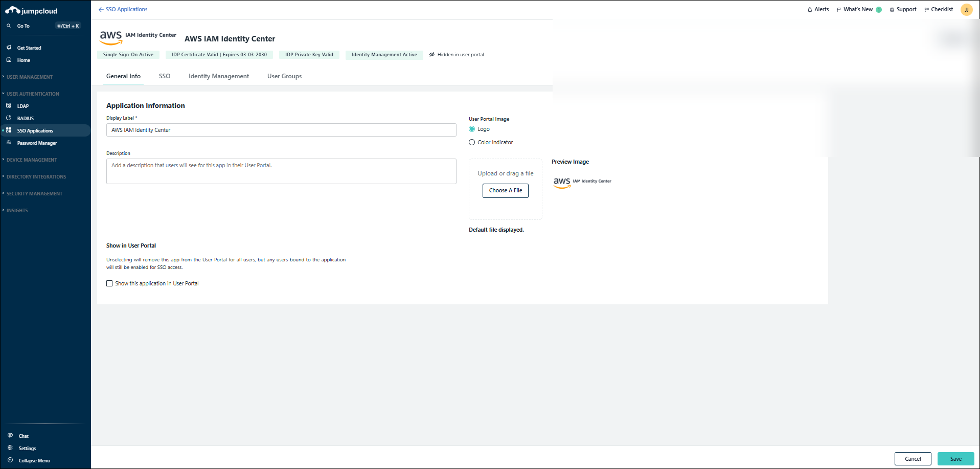980x469 pixels.
Task: Click the Save button
Action: coord(955,459)
